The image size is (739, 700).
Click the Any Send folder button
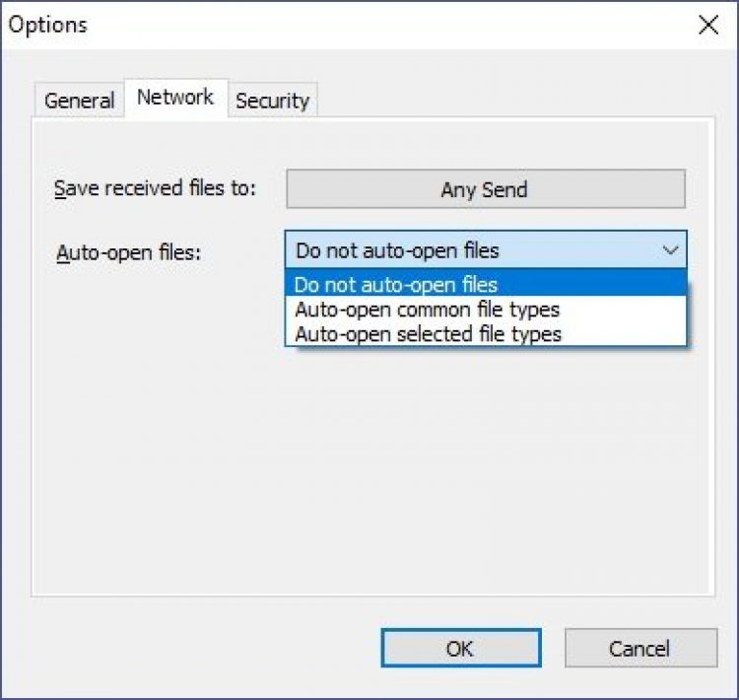point(485,189)
